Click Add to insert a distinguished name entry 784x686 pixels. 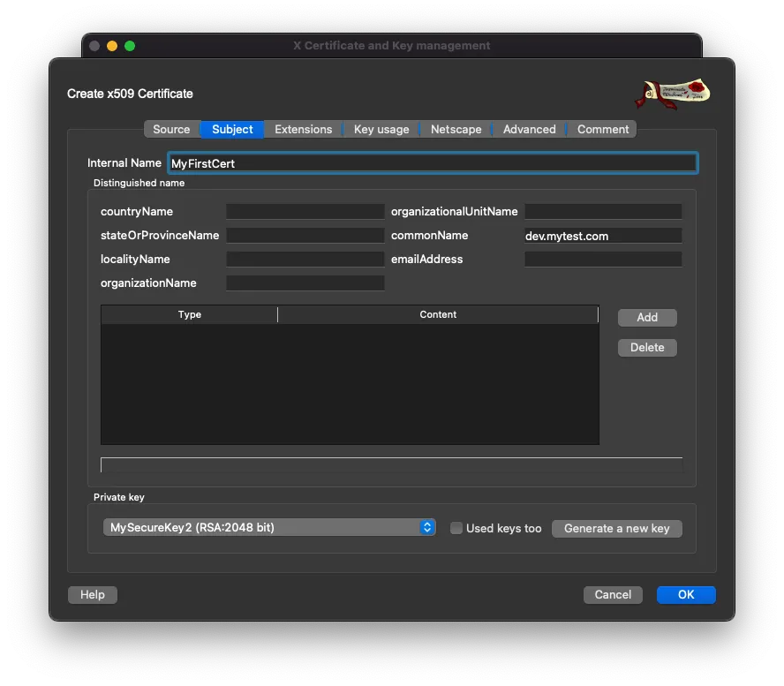pos(647,317)
